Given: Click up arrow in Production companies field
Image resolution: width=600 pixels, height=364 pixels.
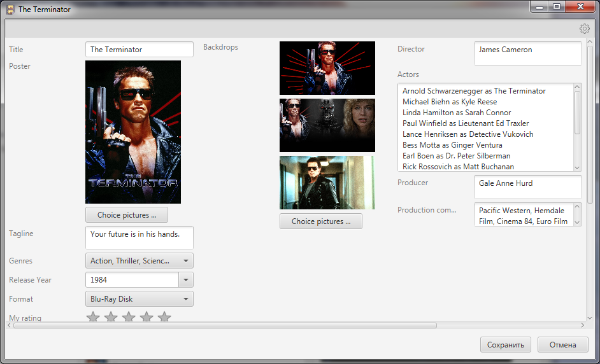Looking at the screenshot, I should coord(578,207).
